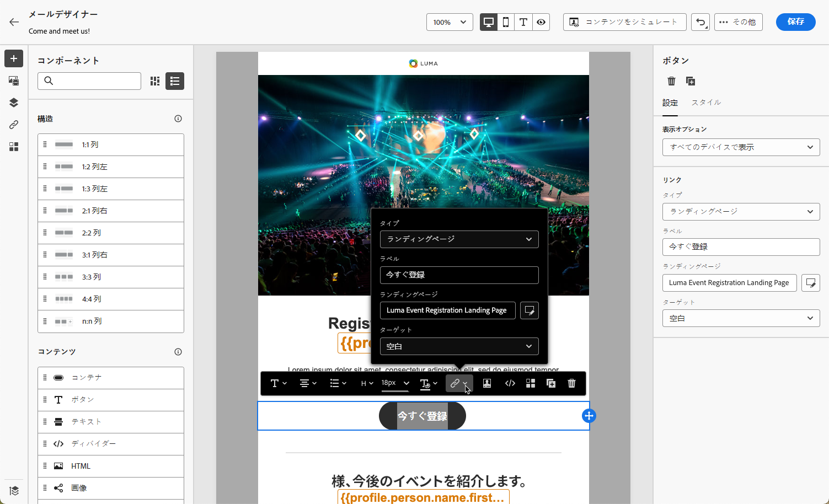Select the 1:3 列左 structure
This screenshot has height=504, width=829.
pyautogui.click(x=111, y=189)
